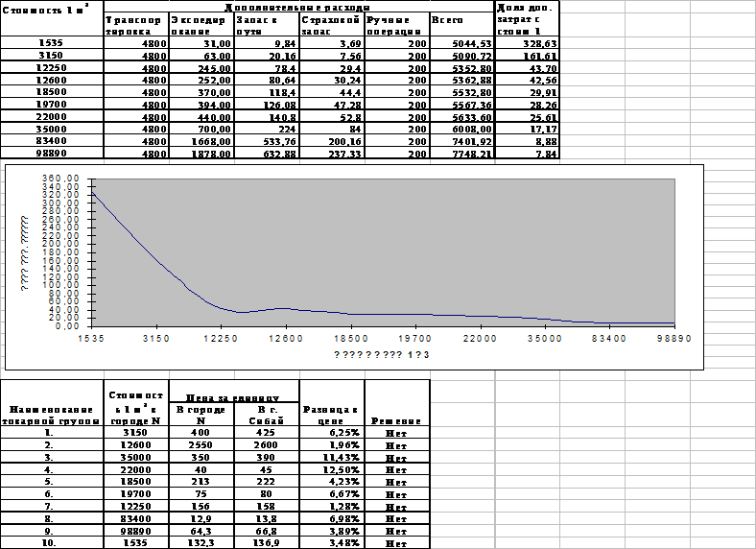The width and height of the screenshot is (756, 549).
Task: Click the 35000 x-axis label
Action: pyautogui.click(x=545, y=338)
